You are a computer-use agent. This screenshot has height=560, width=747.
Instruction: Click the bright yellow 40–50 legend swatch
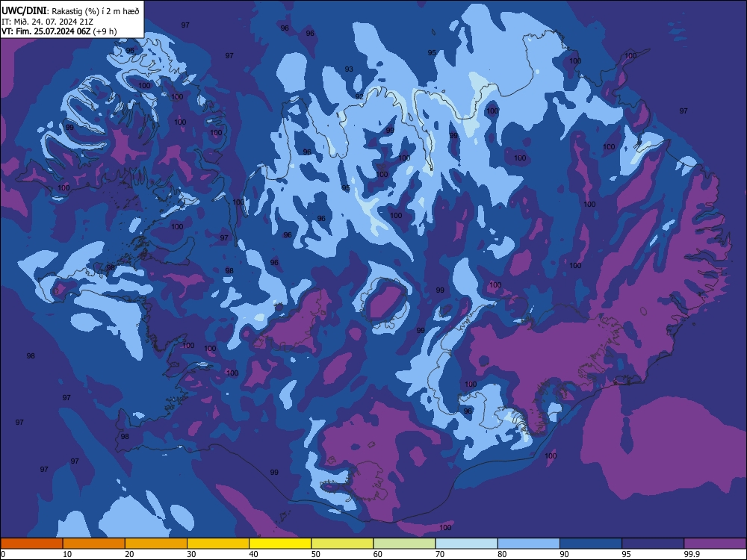[280, 544]
